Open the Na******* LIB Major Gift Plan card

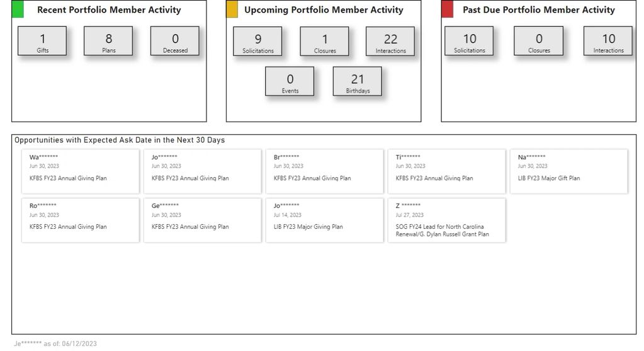568,171
